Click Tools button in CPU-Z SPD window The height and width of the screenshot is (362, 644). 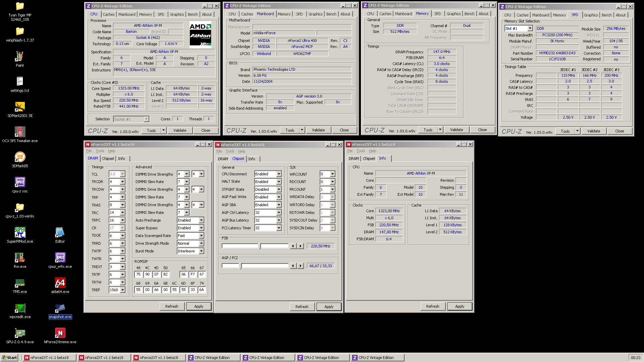[x=565, y=131]
